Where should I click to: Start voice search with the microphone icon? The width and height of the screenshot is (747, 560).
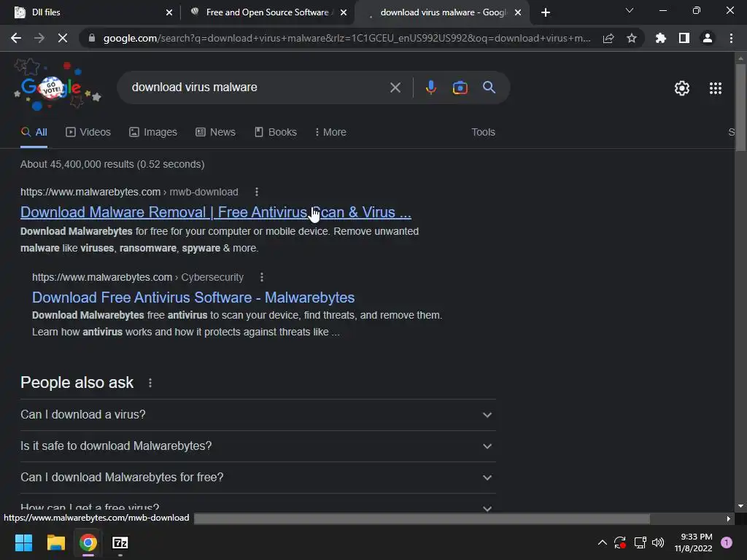click(x=430, y=87)
